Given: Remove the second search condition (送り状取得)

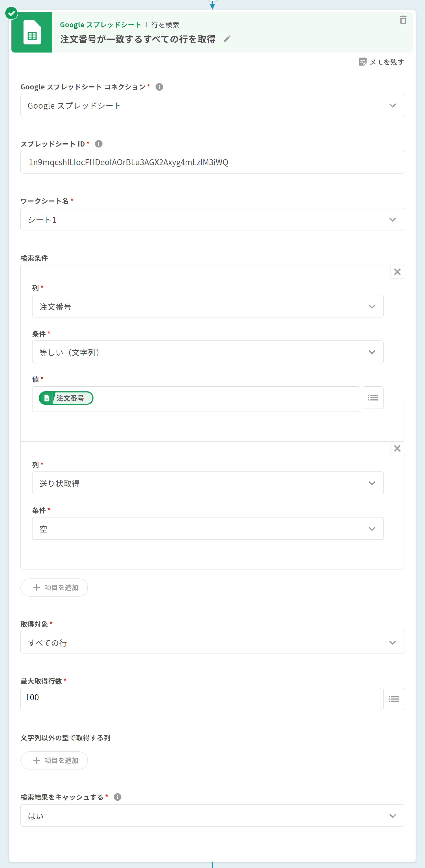Looking at the screenshot, I should click(397, 448).
